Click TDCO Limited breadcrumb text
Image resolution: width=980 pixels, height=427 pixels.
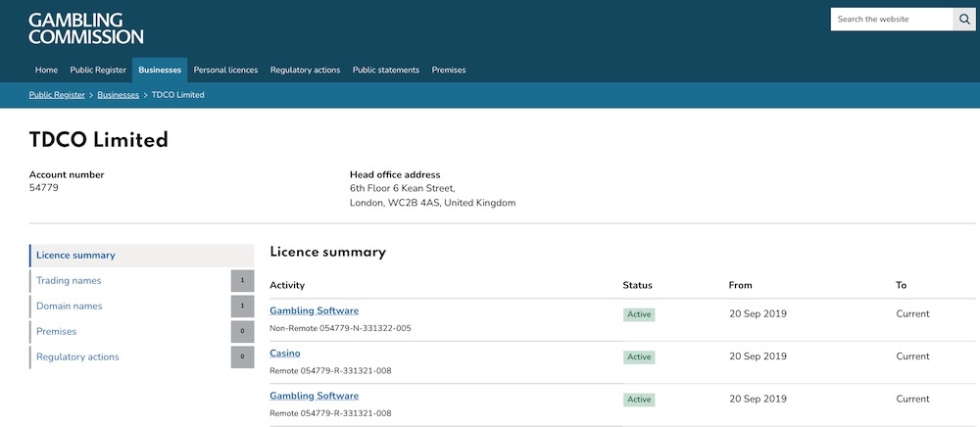(178, 95)
